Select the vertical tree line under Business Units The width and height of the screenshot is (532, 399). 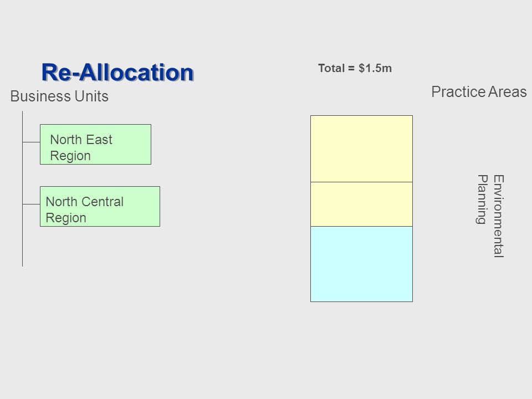(x=22, y=188)
